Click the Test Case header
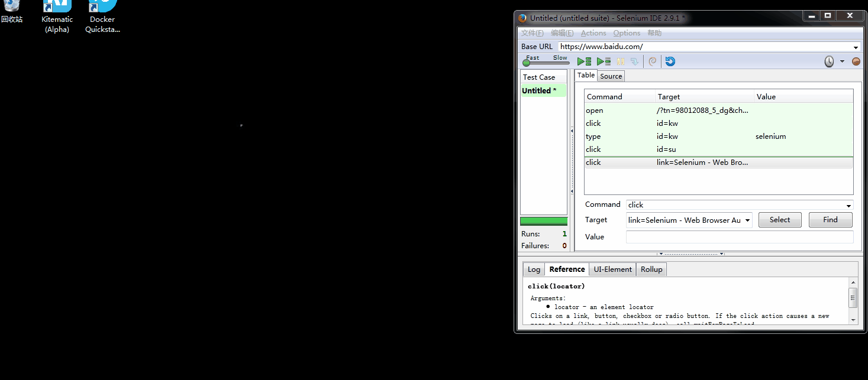The height and width of the screenshot is (380, 868). (543, 77)
